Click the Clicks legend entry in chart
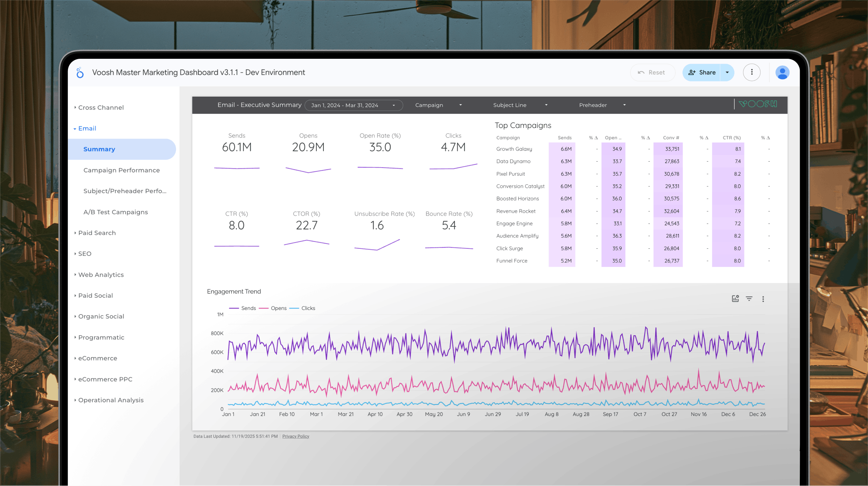 click(x=302, y=308)
